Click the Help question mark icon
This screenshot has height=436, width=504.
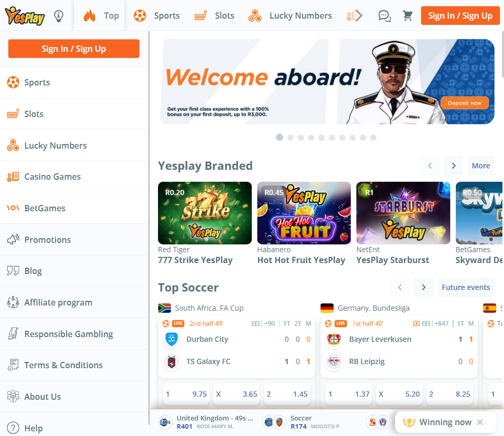coord(13,428)
